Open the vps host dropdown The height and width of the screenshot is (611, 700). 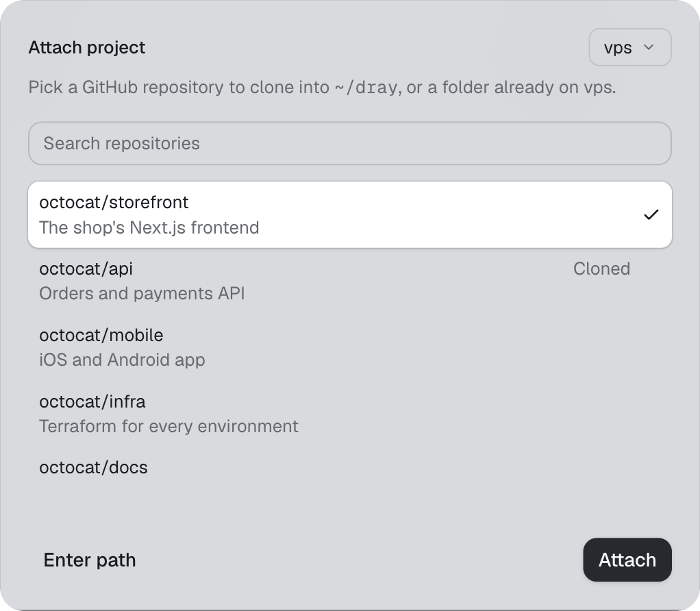point(630,47)
